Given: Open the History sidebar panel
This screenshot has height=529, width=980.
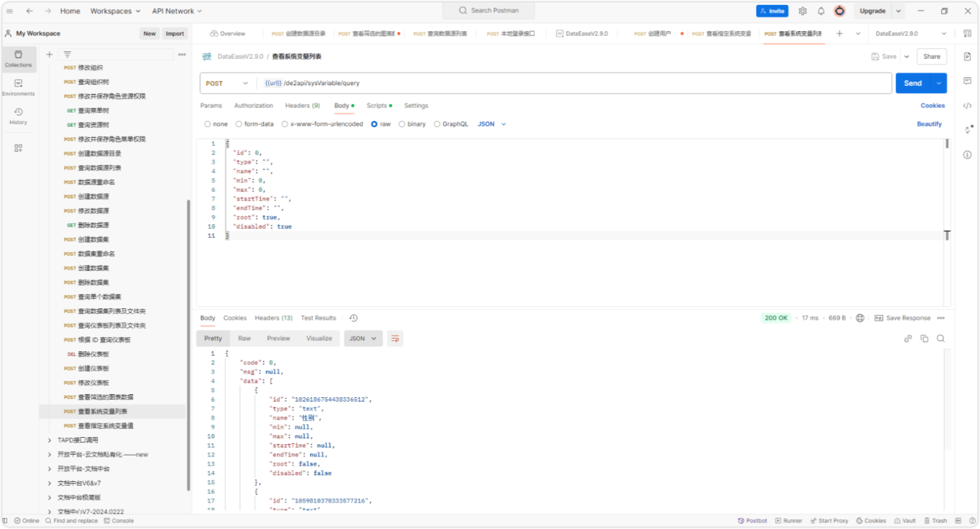Looking at the screenshot, I should pyautogui.click(x=18, y=116).
